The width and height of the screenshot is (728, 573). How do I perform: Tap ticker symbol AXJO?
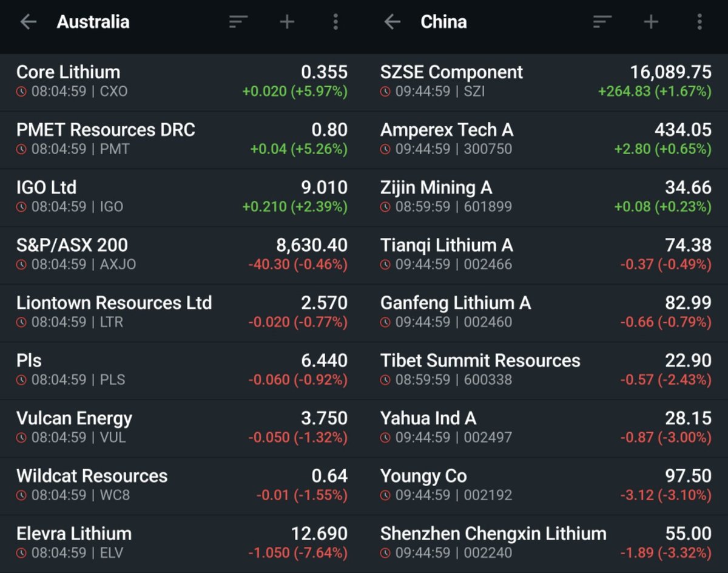click(x=118, y=265)
